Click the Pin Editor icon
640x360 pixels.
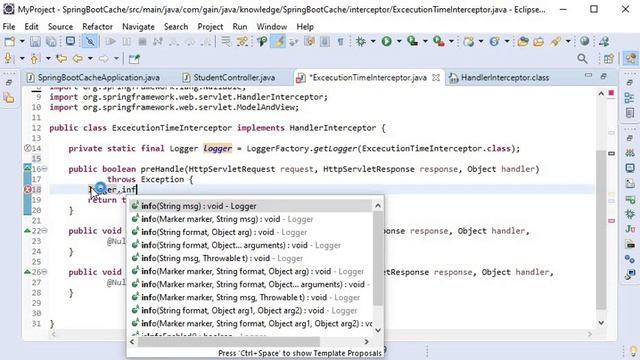tap(134, 59)
